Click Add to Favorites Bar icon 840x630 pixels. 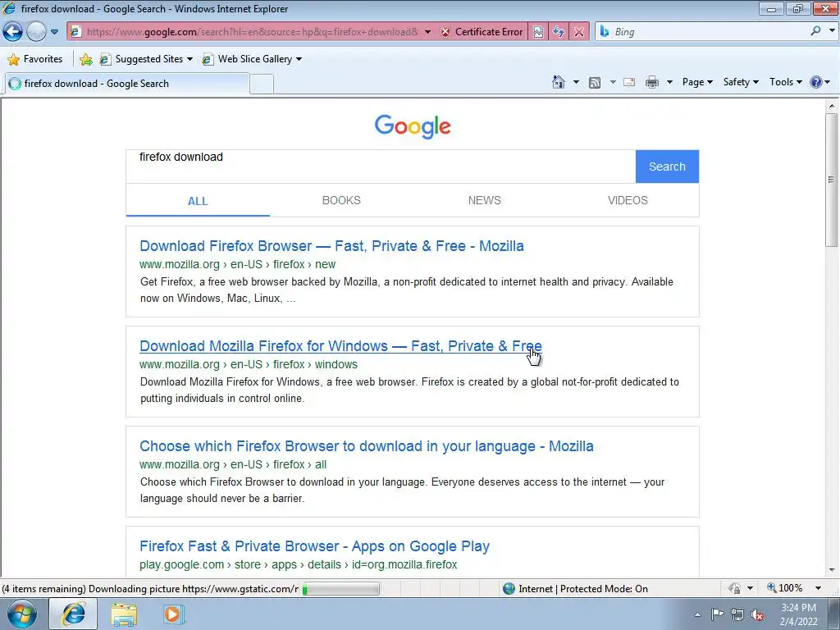(85, 59)
